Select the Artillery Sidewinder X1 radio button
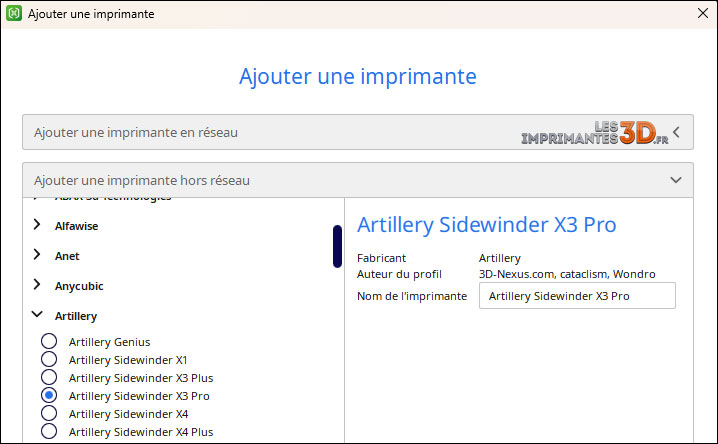The image size is (718, 444). (x=49, y=359)
